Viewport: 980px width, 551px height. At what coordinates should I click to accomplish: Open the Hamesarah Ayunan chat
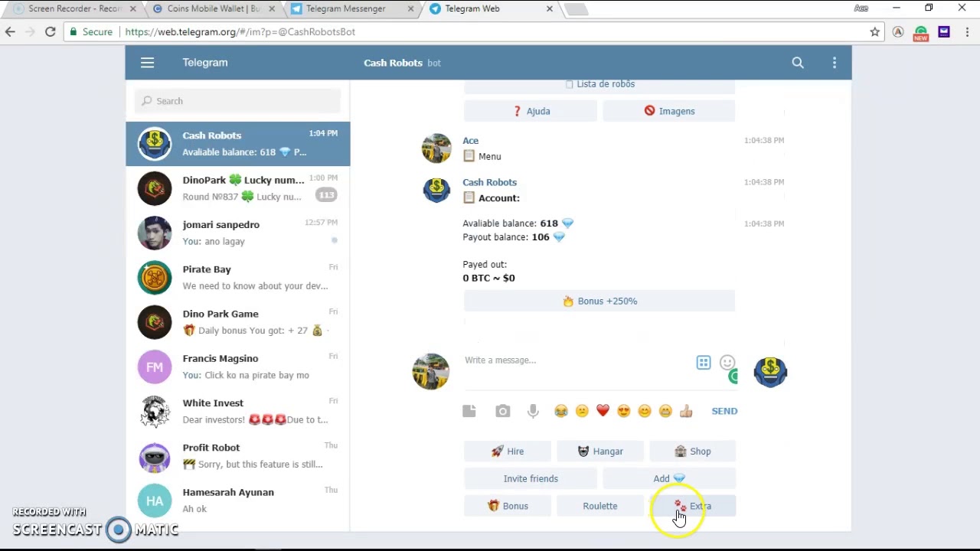click(238, 500)
